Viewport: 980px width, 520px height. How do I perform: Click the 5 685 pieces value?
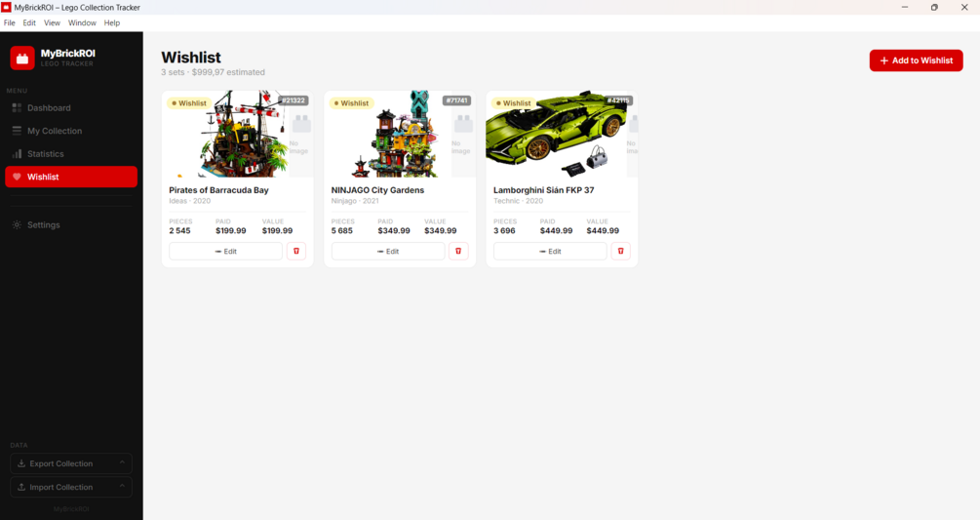[x=342, y=230]
